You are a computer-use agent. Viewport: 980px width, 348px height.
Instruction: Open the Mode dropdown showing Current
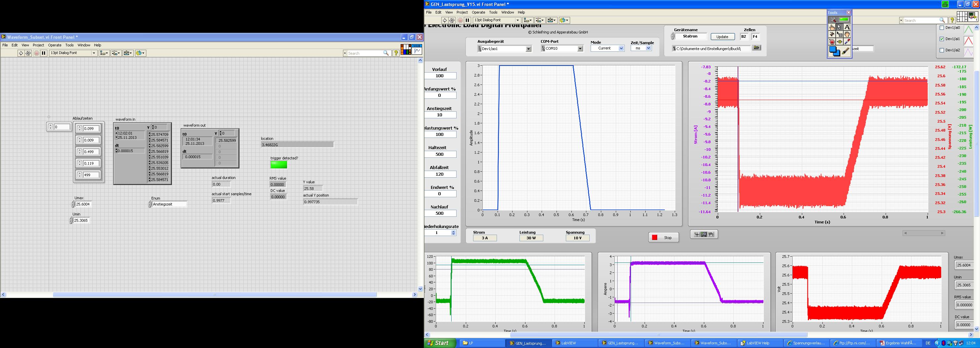pyautogui.click(x=621, y=48)
